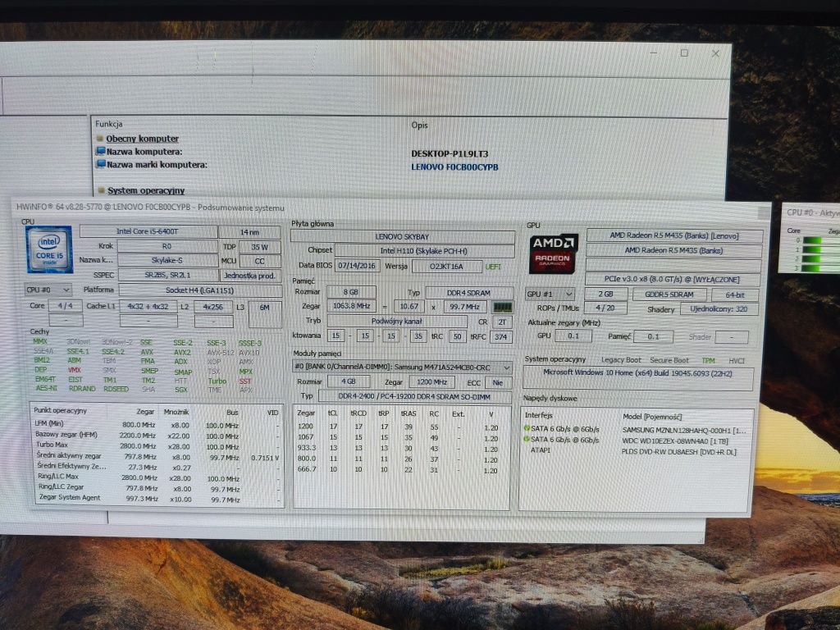Click the LENOVO SKYBAY motherboard field
Screen dimensions: 840x630
[x=402, y=236]
